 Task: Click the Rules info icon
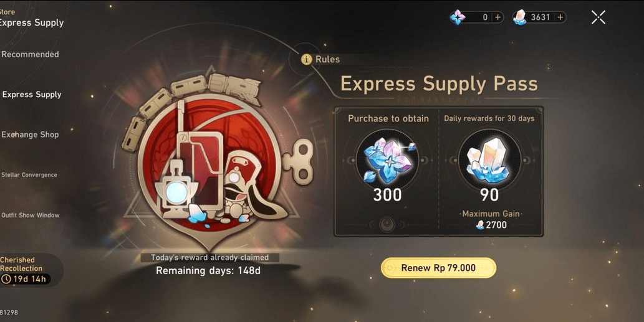click(306, 59)
